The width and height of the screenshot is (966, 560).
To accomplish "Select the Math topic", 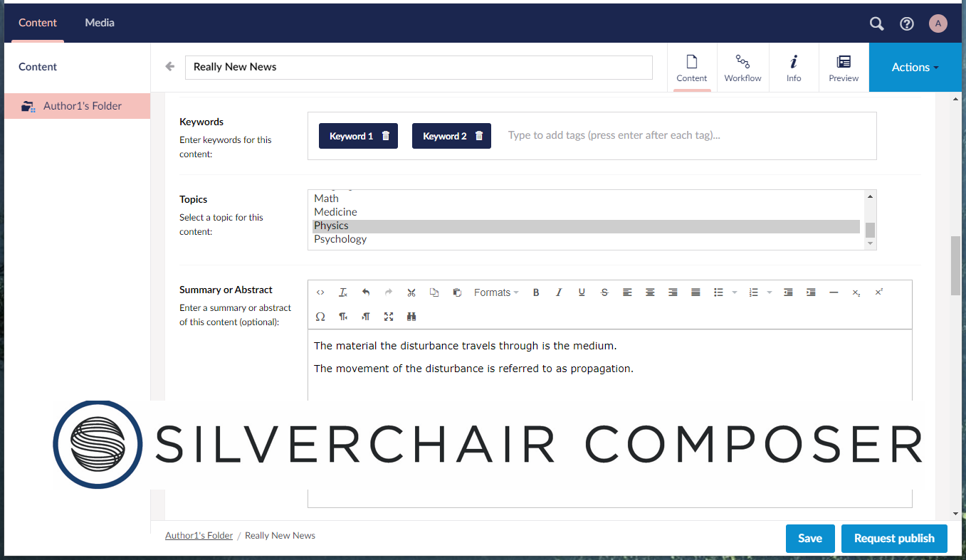I will click(x=586, y=199).
